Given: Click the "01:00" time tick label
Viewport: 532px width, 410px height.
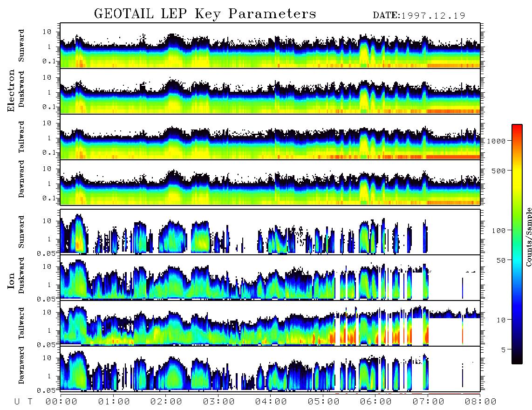Looking at the screenshot, I should (114, 402).
